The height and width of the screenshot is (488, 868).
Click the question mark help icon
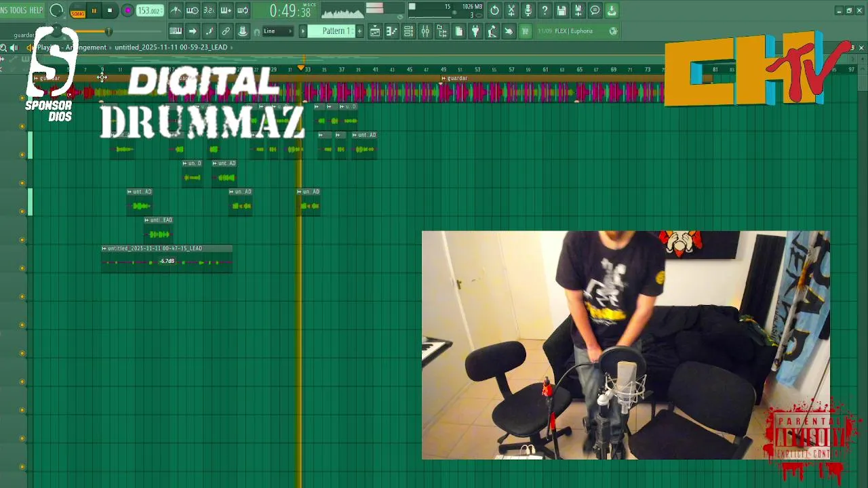[x=545, y=10]
